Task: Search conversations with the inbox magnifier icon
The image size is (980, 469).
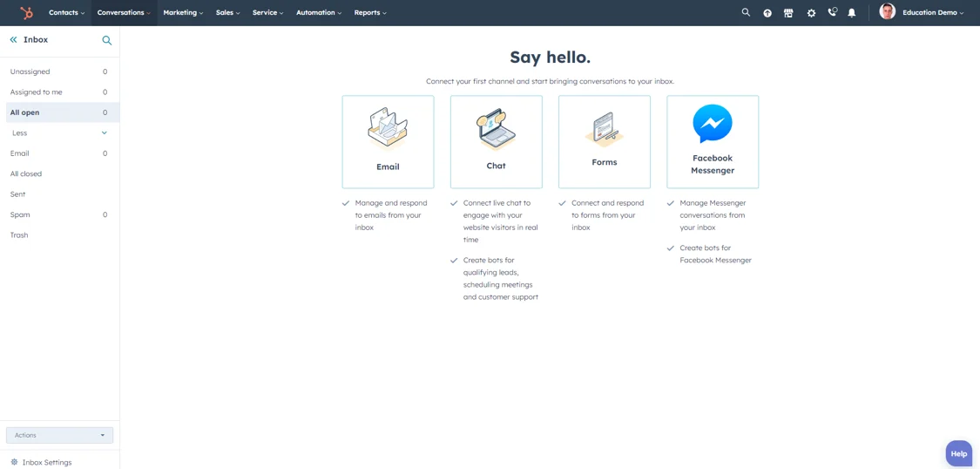Action: coord(107,40)
